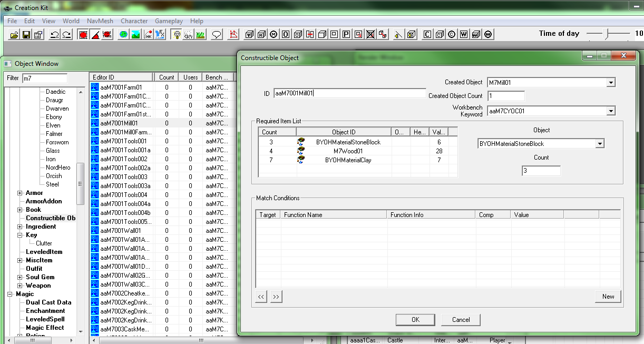Click the << conditions button
Viewport: 644px width, 344px height.
pos(261,297)
